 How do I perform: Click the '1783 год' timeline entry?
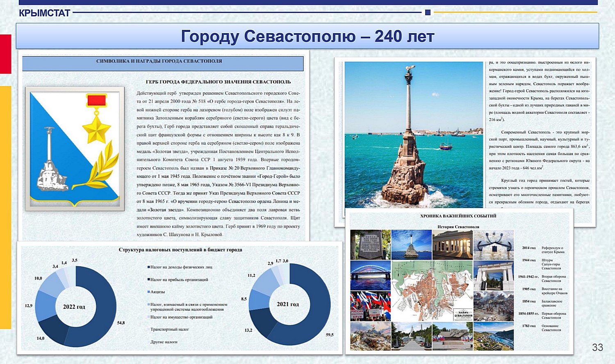[x=529, y=326]
